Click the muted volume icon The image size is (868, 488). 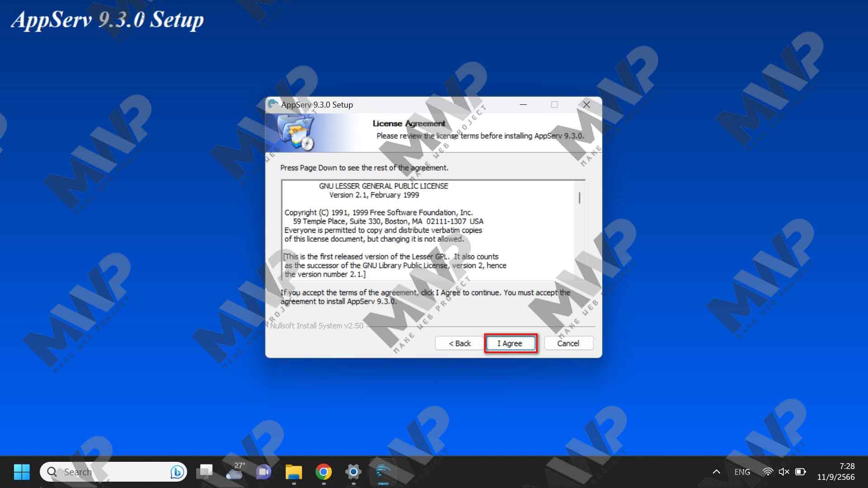click(x=784, y=472)
